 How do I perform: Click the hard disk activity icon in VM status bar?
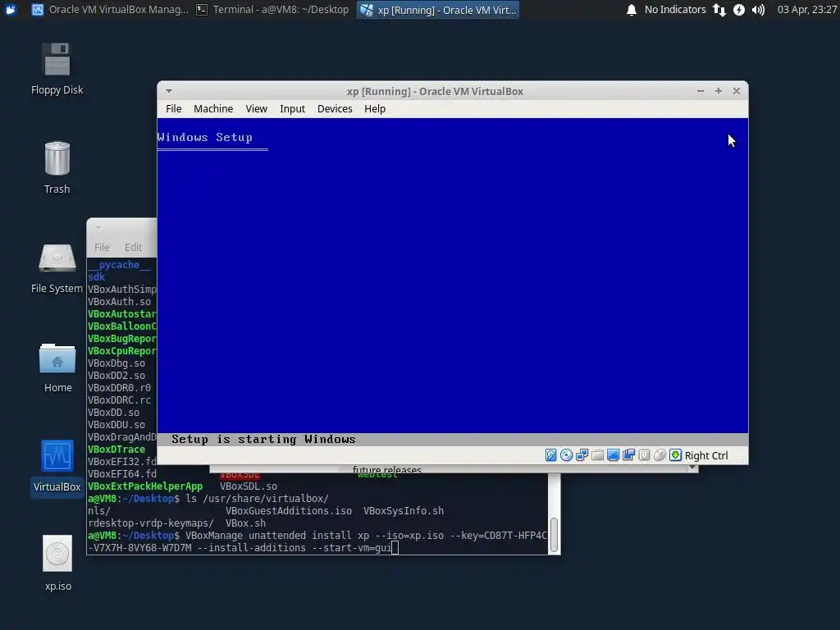[550, 455]
